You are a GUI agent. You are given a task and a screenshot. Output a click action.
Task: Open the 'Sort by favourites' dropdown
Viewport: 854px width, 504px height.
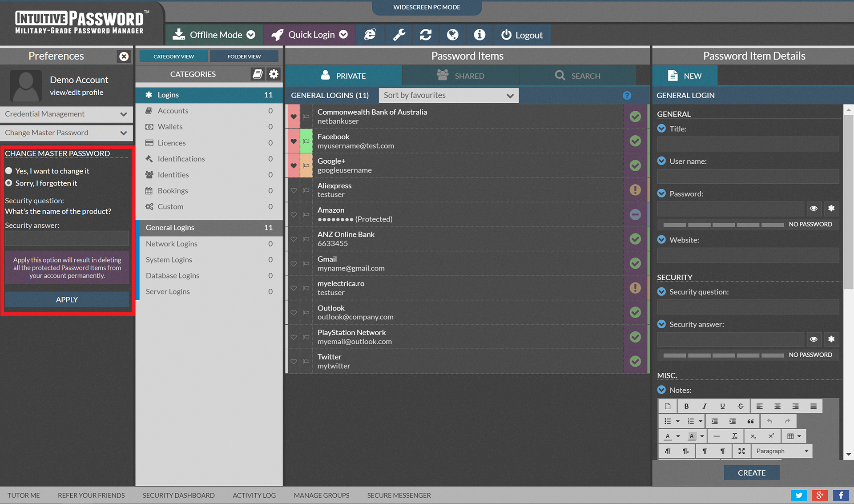448,95
